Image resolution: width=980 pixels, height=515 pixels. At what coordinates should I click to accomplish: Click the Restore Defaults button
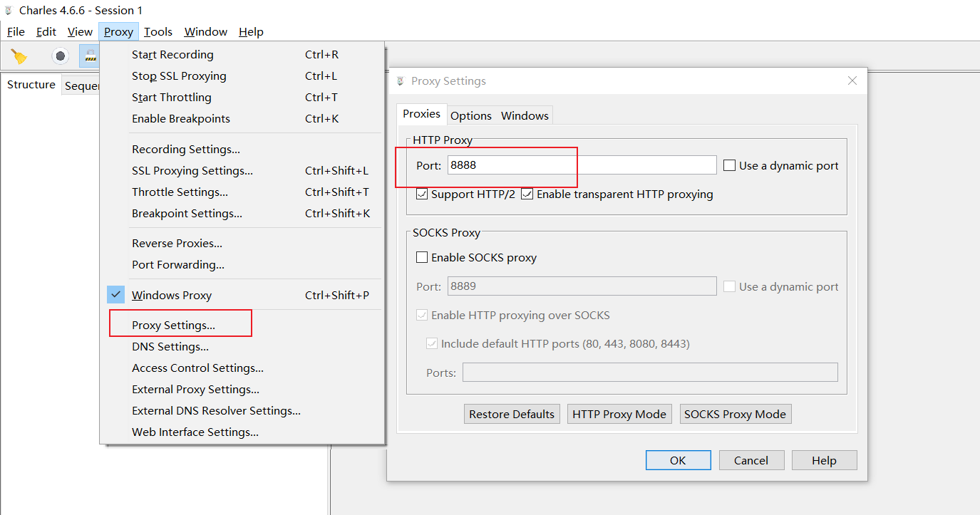pos(512,415)
